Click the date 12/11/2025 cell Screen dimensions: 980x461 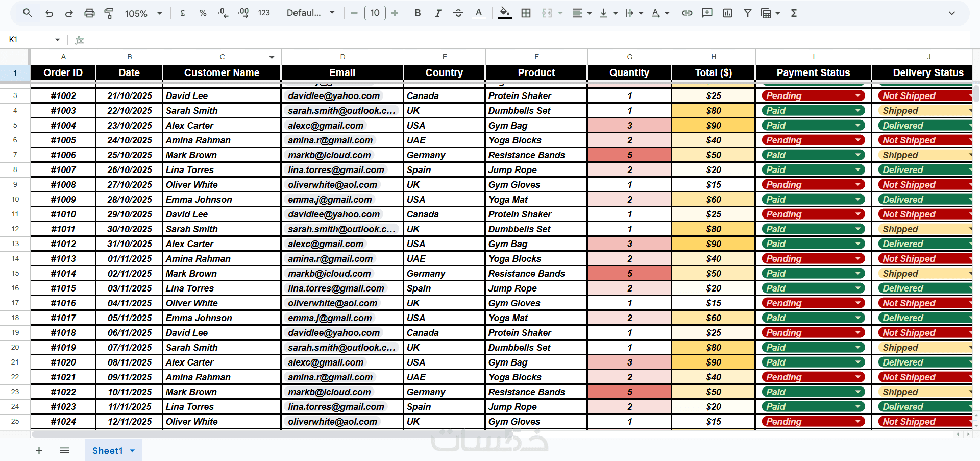(130, 422)
